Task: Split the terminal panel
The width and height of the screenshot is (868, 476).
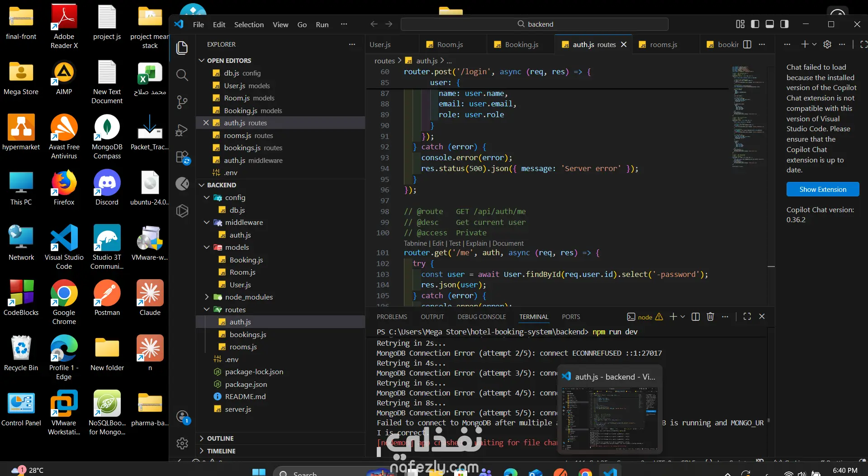Action: (696, 317)
